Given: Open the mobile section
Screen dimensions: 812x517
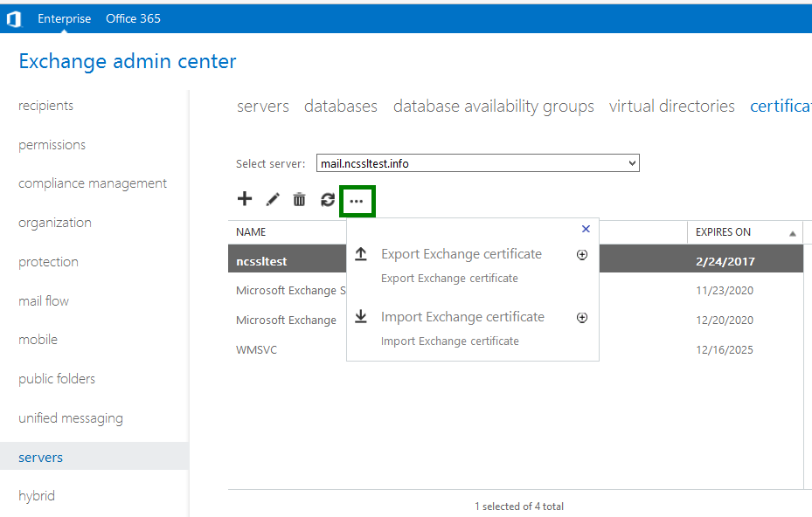Looking at the screenshot, I should coord(38,340).
